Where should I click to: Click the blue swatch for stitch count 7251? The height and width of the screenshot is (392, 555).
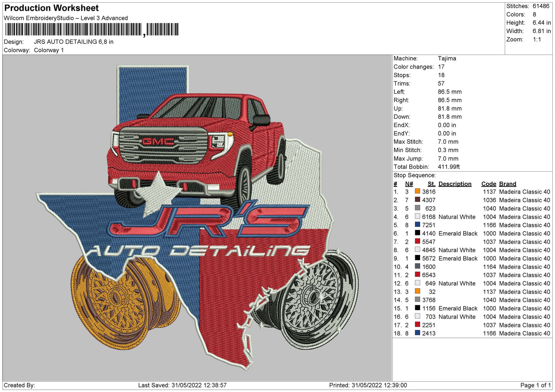(417, 225)
